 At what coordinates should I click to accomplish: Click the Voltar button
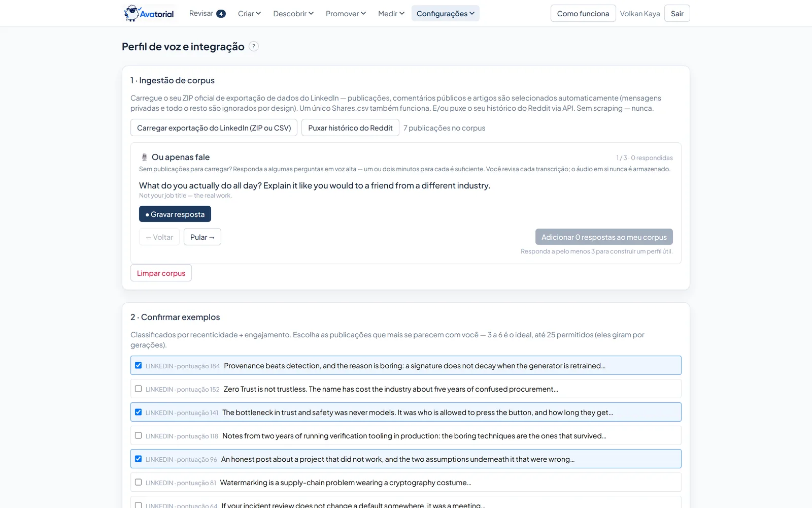coord(159,237)
